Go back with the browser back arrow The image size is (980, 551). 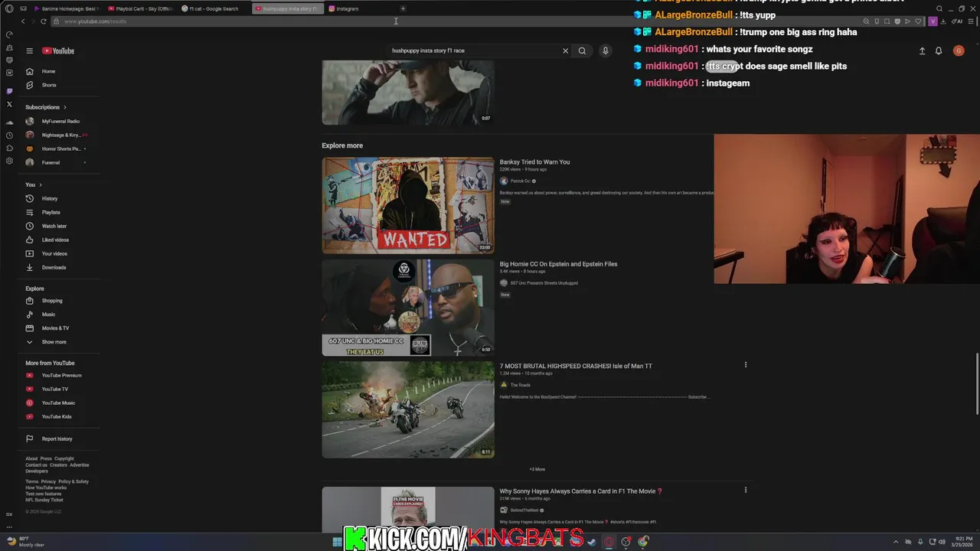[23, 21]
